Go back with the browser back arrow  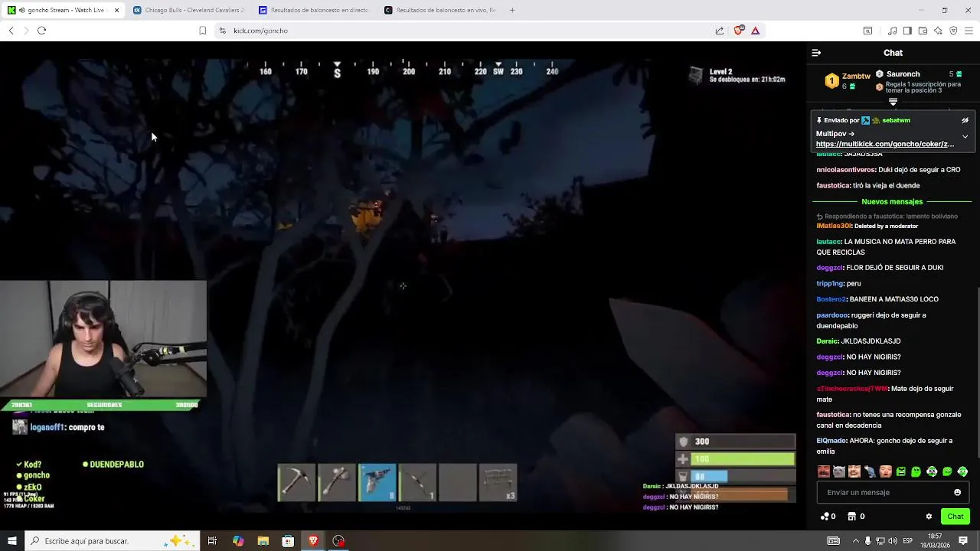point(11,31)
